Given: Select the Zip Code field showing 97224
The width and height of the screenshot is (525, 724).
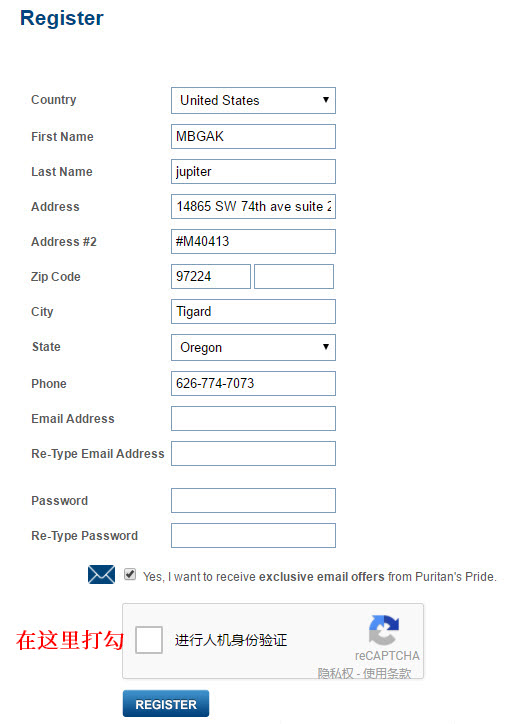Looking at the screenshot, I should click(211, 277).
